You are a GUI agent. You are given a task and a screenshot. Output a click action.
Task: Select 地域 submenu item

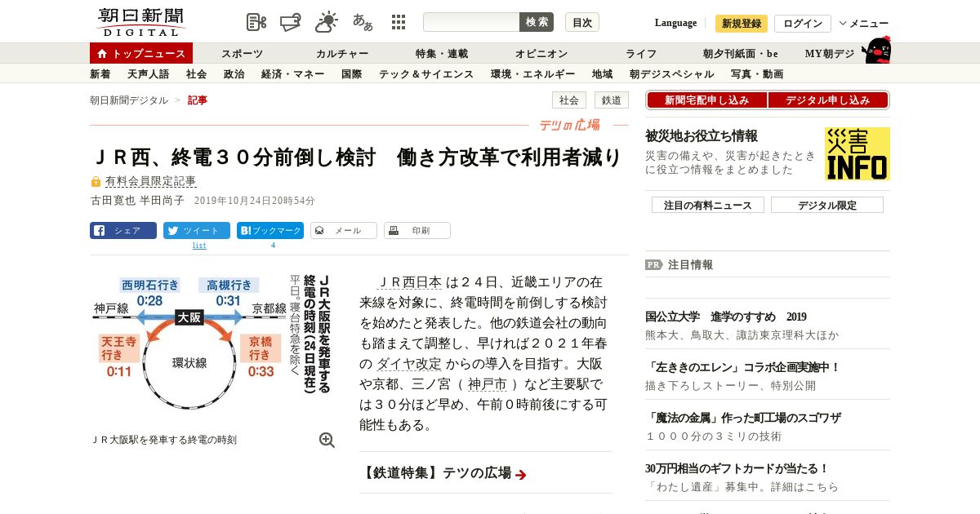[602, 73]
